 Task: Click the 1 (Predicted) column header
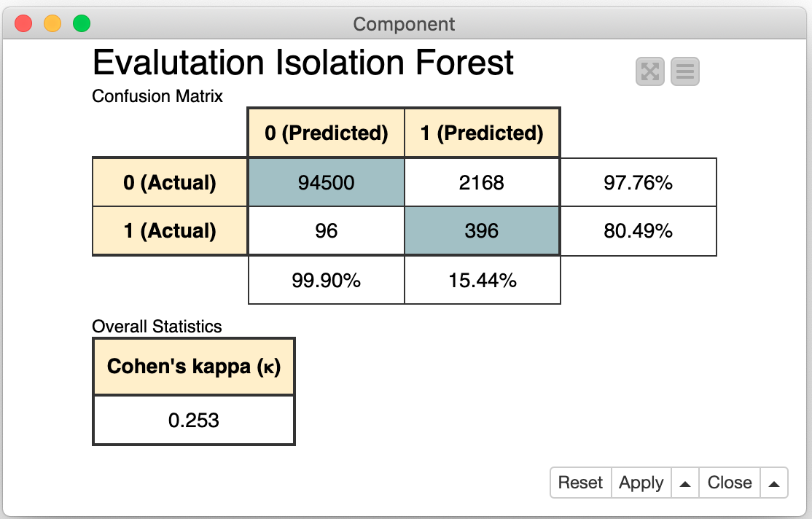482,133
